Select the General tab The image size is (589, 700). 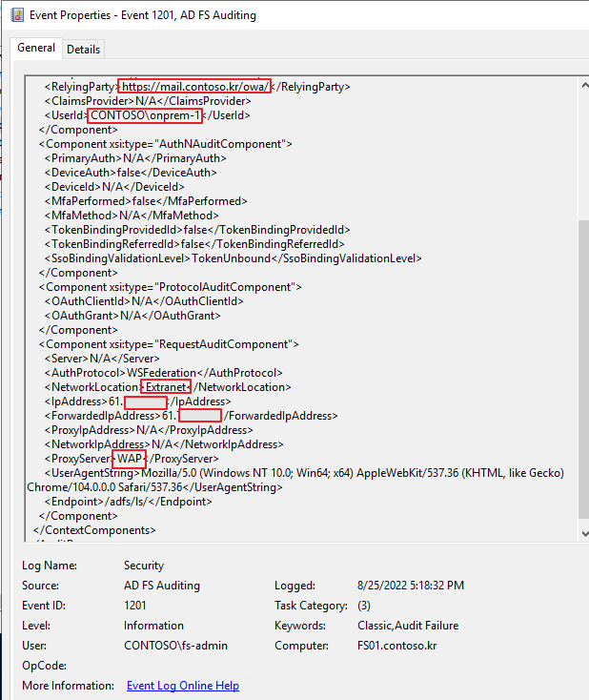[x=36, y=48]
